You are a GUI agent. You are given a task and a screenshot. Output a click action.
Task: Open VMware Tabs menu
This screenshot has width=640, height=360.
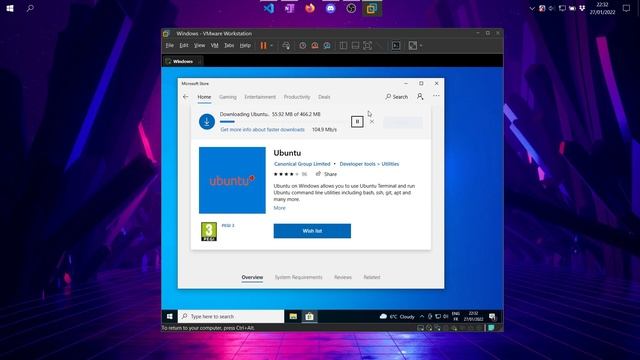point(229,45)
